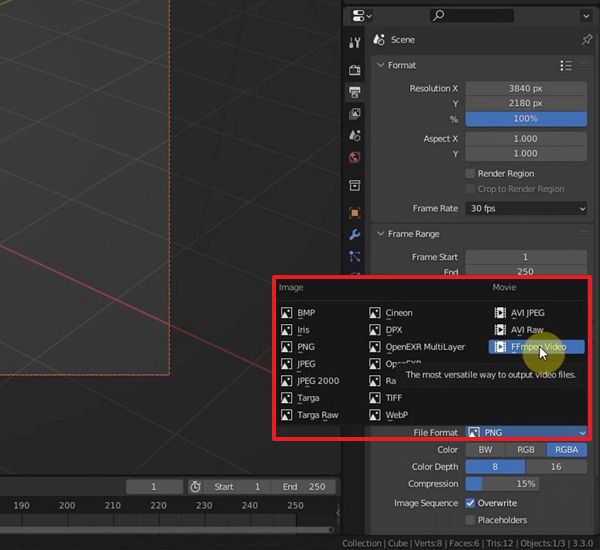600x550 pixels.
Task: Select OpenEXR MultiLayer format
Action: click(417, 347)
